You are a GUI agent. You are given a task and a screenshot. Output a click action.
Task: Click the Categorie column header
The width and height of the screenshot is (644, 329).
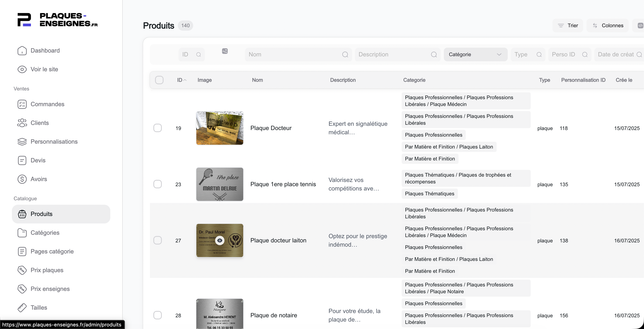click(414, 80)
